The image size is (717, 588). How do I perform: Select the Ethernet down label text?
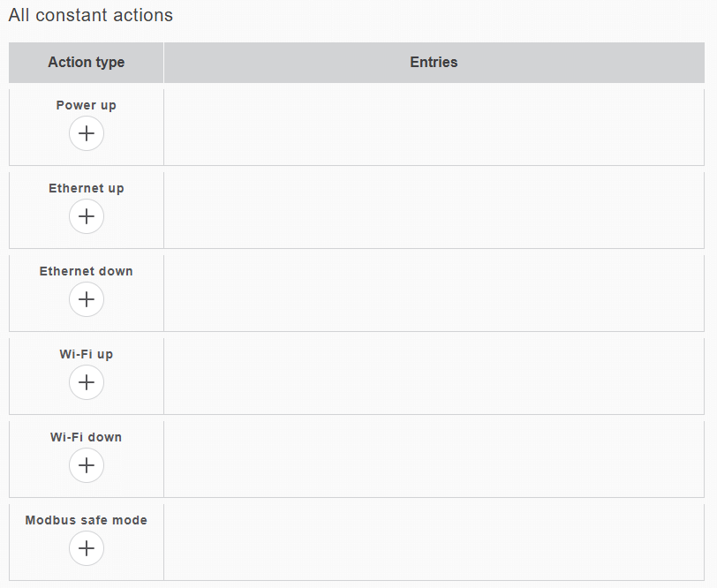87,271
